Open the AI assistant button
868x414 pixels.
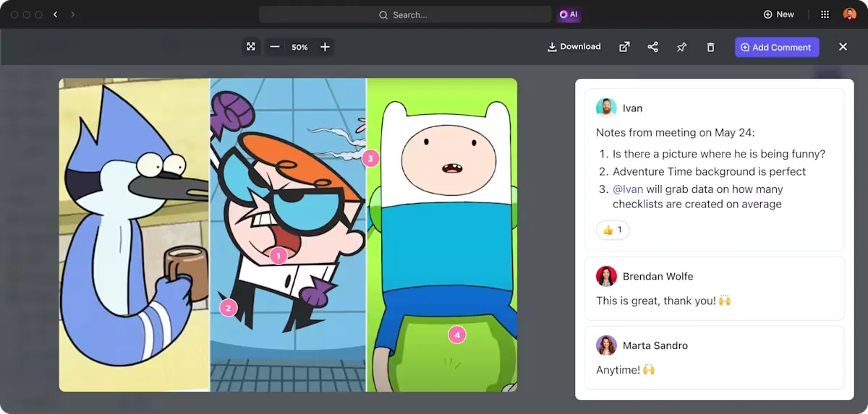569,14
